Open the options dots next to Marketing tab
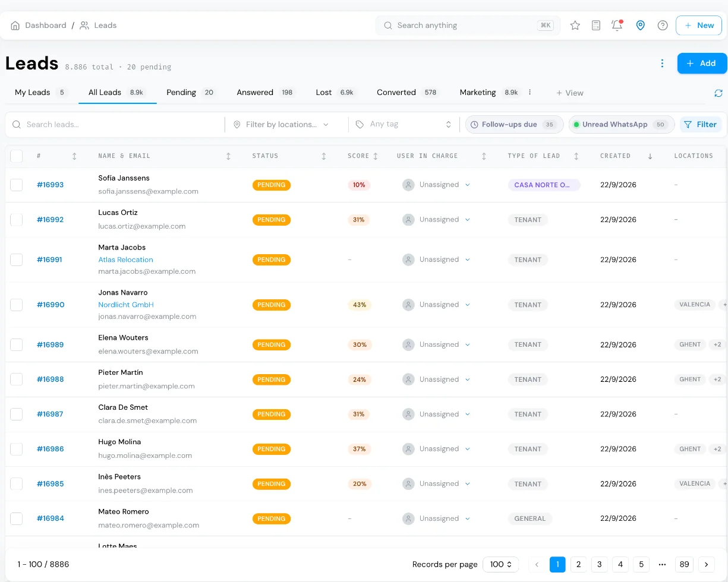This screenshot has width=728, height=582. pyautogui.click(x=530, y=93)
